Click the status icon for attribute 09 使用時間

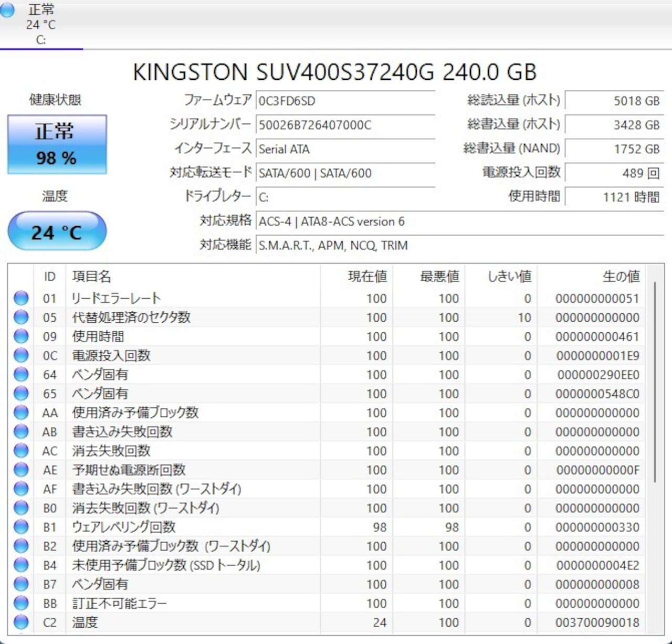point(21,336)
